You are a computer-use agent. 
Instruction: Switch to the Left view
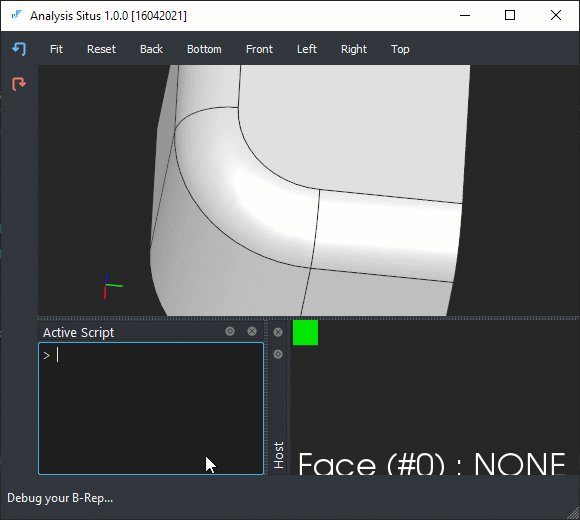(307, 49)
